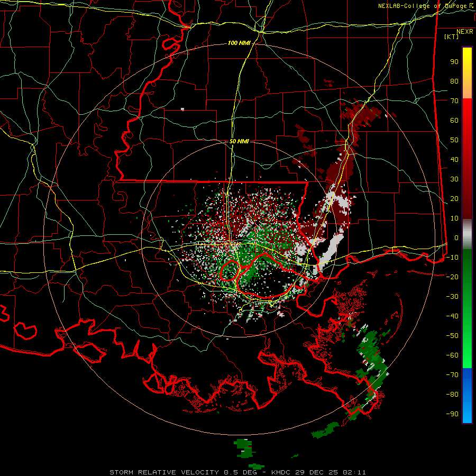The image size is (476, 476).
Task: Click the 100 NMI range ring label
Action: 239,43
